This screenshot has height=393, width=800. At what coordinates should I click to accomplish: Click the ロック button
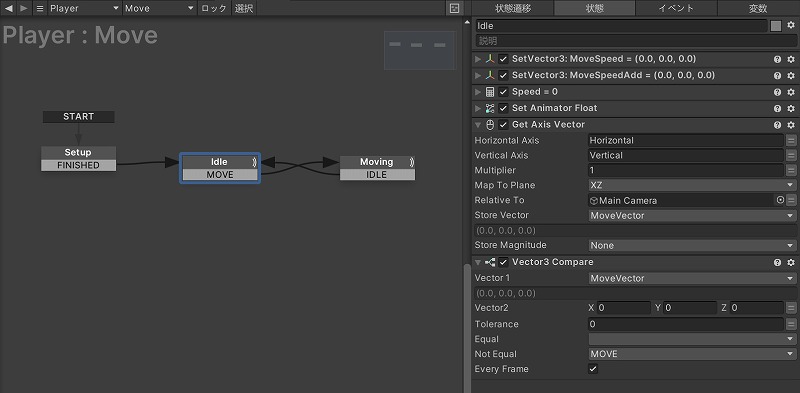tap(214, 9)
